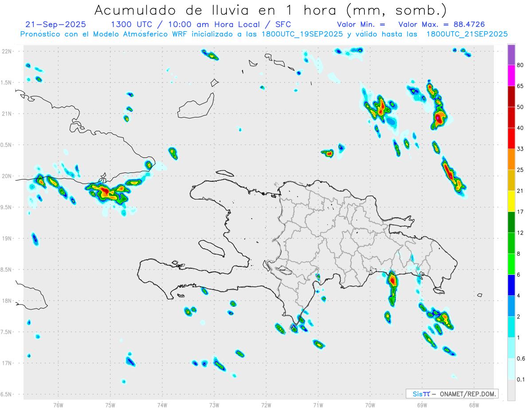Image resolution: width=532 pixels, height=411 pixels.
Task: Select the '73W' longitude label
Action: [x=214, y=405]
